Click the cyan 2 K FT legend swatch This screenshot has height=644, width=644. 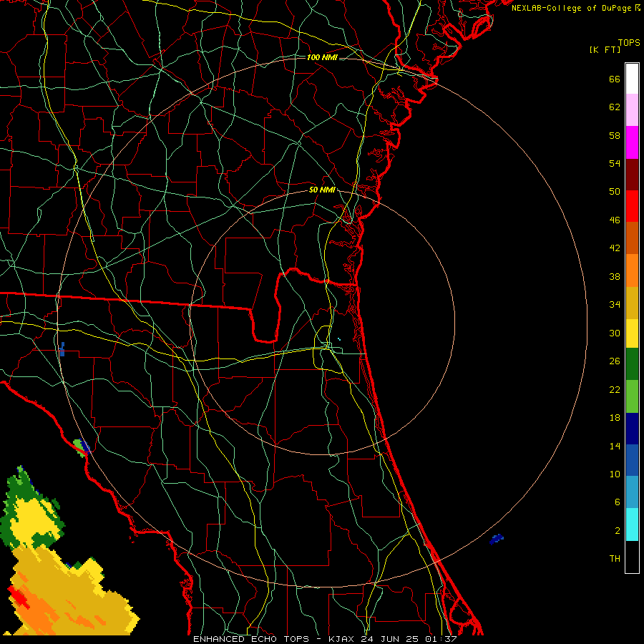[x=632, y=525]
